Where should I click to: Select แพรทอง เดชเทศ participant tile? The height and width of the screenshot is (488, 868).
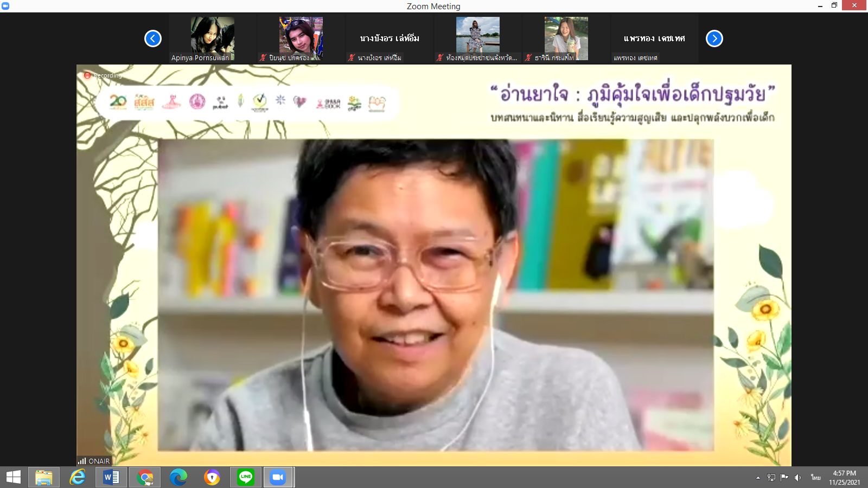[x=655, y=38]
